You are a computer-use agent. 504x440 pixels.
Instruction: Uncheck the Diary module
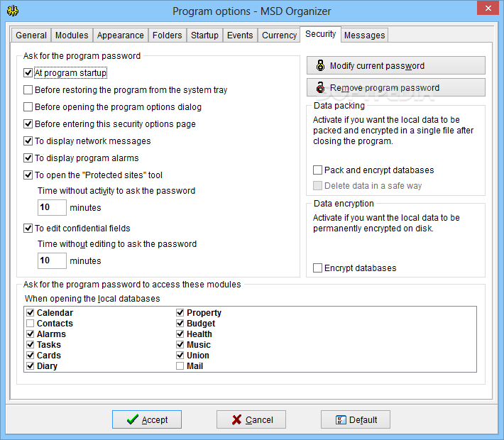coord(31,365)
